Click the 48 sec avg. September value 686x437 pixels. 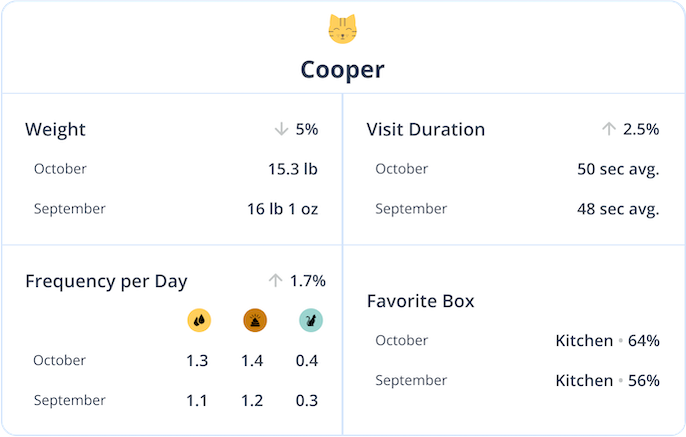[618, 210]
